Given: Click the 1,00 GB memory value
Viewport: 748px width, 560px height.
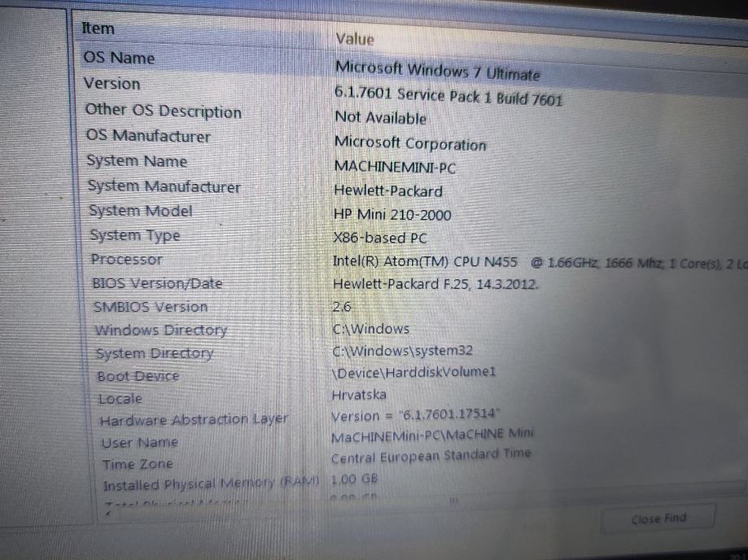Looking at the screenshot, I should coord(354,479).
